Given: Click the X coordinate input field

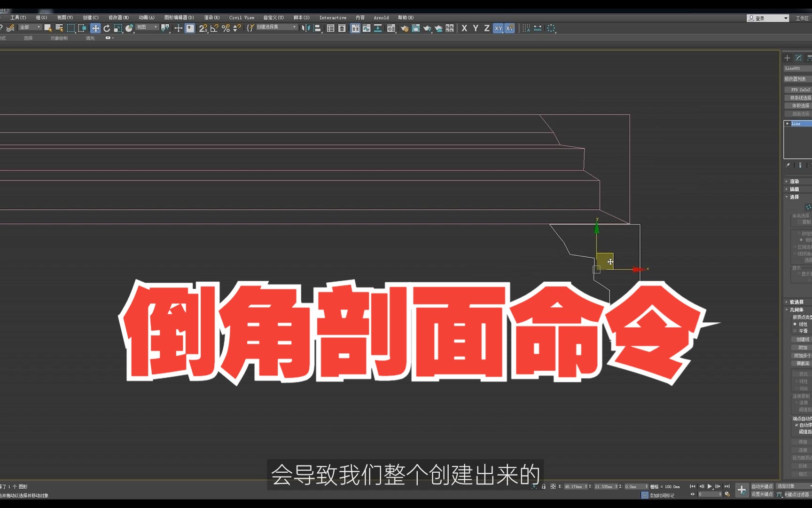Looking at the screenshot, I should pyautogui.click(x=574, y=487).
